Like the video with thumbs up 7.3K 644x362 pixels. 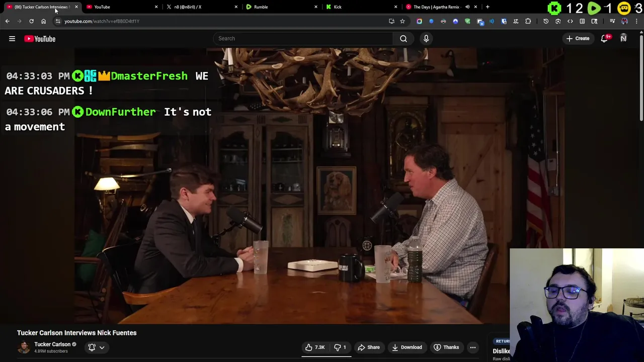tap(314, 347)
